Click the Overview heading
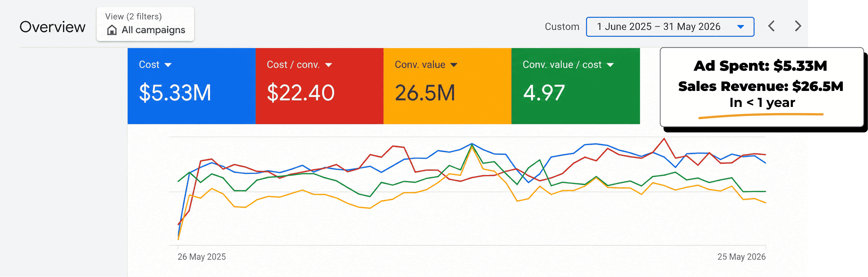The height and width of the screenshot is (277, 868). (x=53, y=27)
